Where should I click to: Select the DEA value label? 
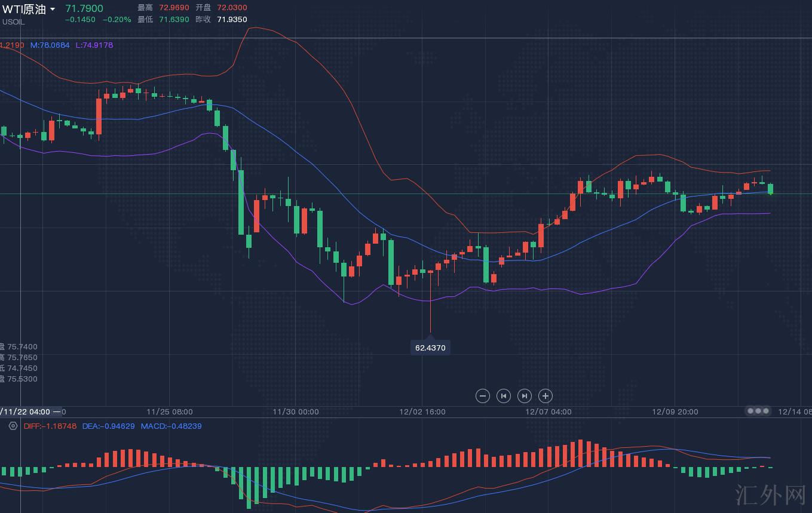pos(108,426)
